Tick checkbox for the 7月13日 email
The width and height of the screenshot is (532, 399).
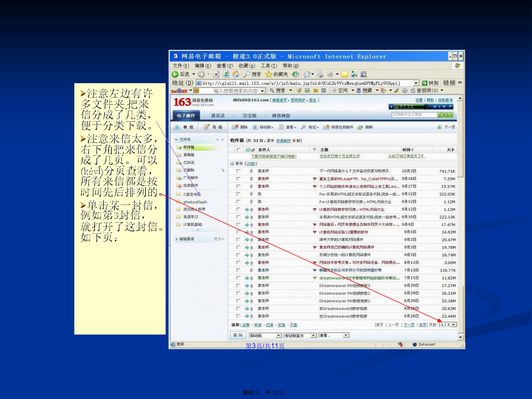(x=238, y=270)
